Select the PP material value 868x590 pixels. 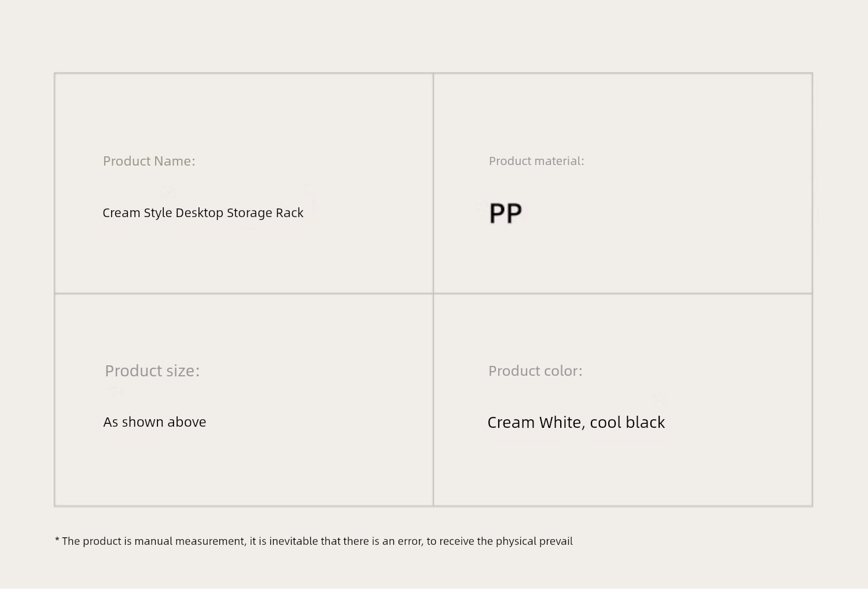click(506, 213)
